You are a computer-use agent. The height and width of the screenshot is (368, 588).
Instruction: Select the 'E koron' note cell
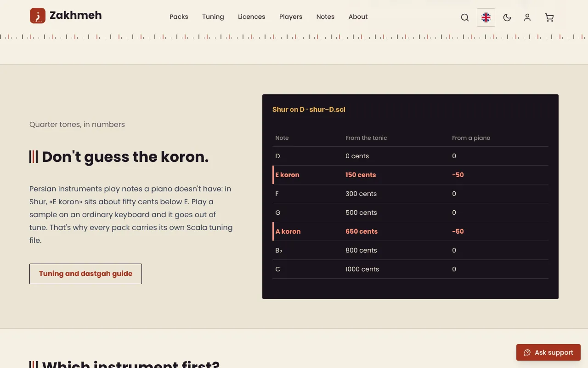pyautogui.click(x=287, y=175)
